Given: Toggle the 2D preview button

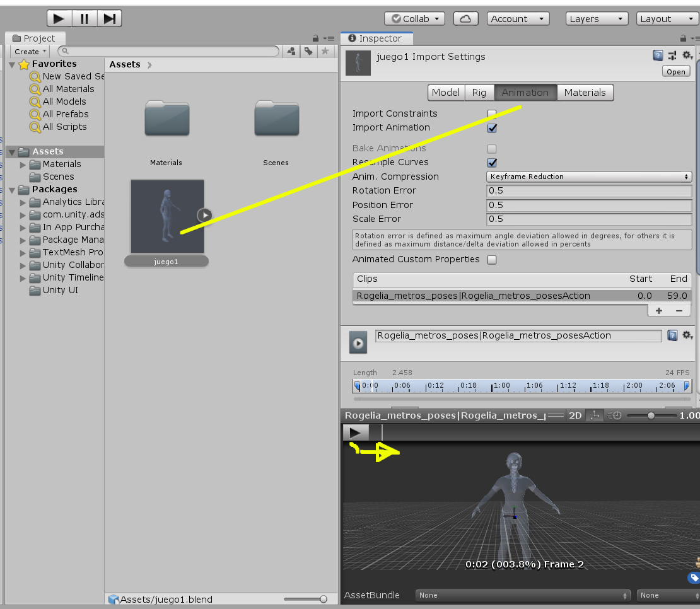Looking at the screenshot, I should [575, 415].
